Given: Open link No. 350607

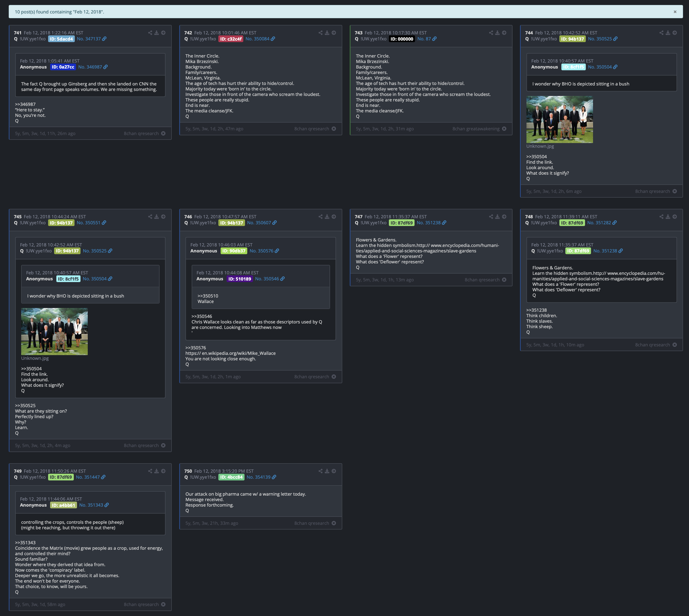Looking at the screenshot, I should coord(262,223).
